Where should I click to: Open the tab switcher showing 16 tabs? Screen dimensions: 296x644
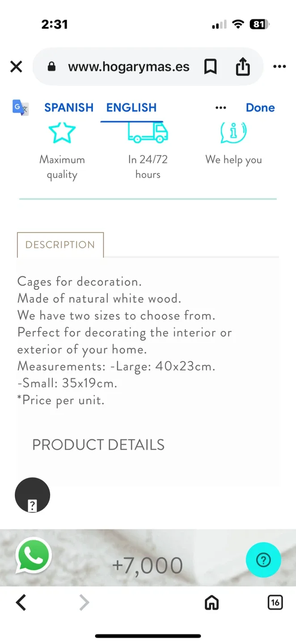tap(275, 602)
